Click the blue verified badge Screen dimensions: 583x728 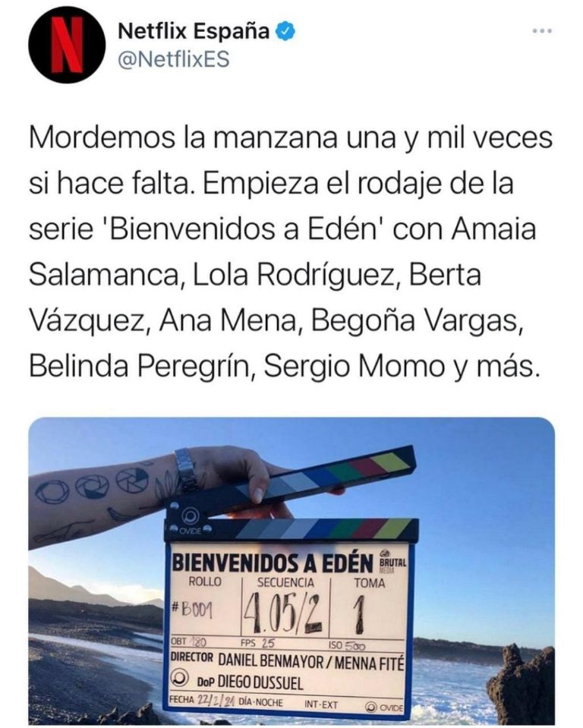pos(286,32)
